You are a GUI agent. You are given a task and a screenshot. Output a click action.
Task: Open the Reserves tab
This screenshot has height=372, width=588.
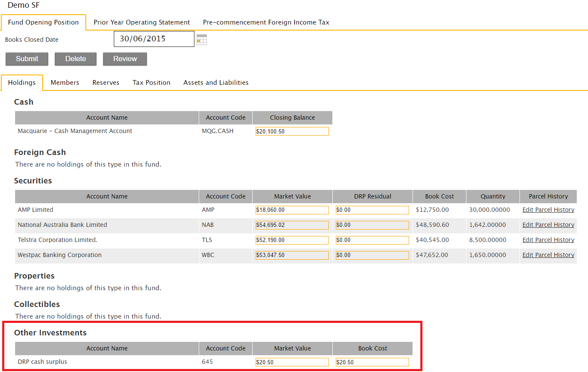coord(106,82)
